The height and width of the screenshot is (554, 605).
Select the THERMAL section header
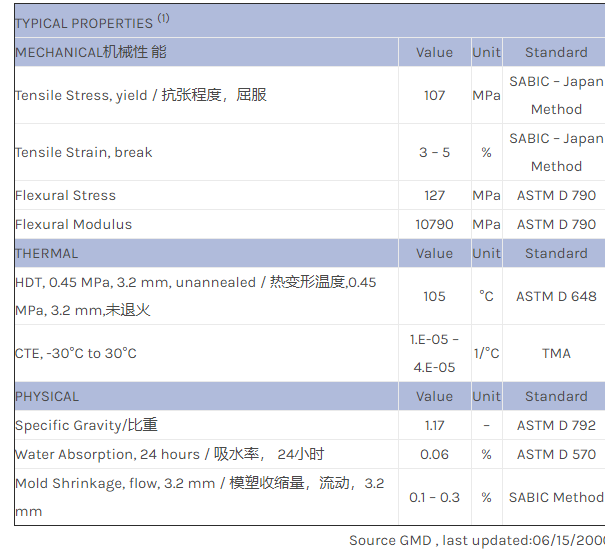(x=46, y=253)
